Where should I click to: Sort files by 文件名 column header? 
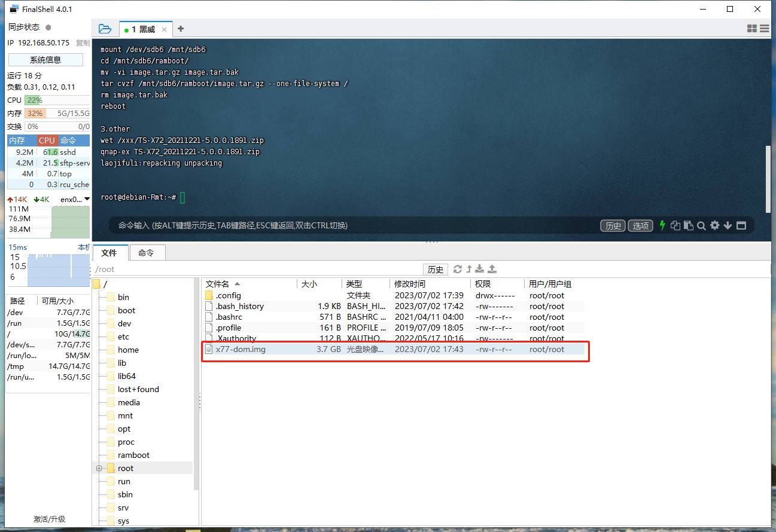(217, 284)
